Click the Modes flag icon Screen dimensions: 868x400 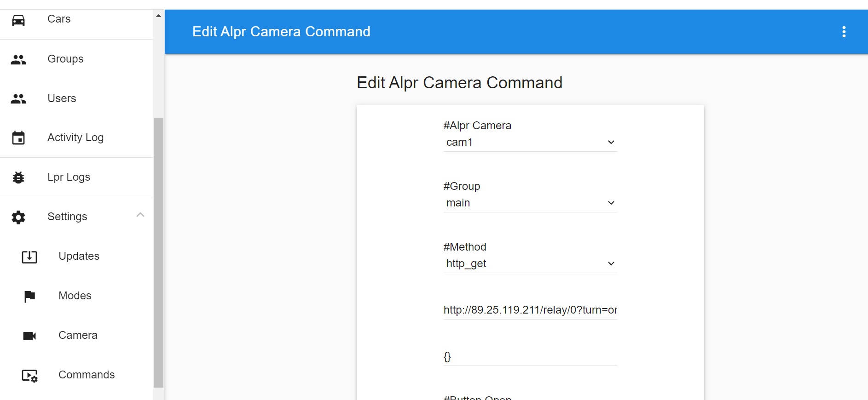click(x=29, y=297)
